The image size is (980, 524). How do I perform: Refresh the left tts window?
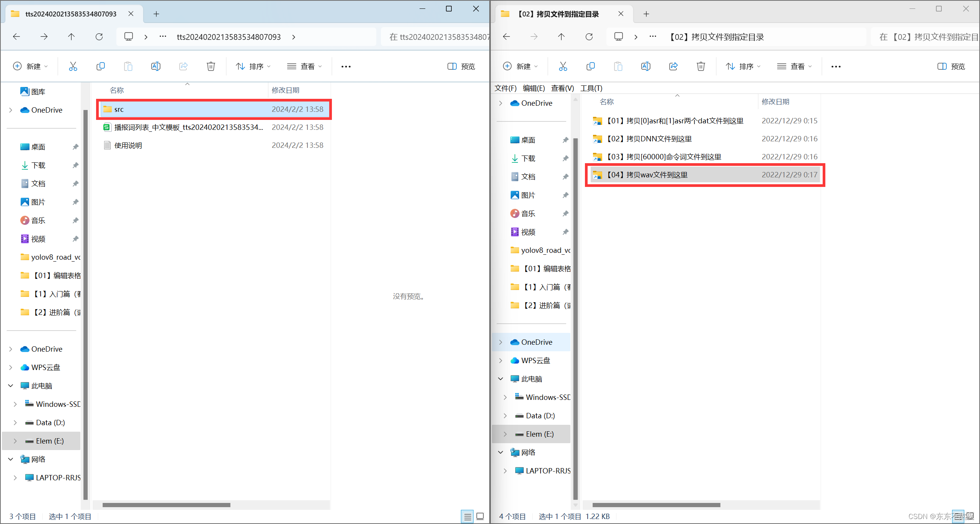tap(99, 37)
